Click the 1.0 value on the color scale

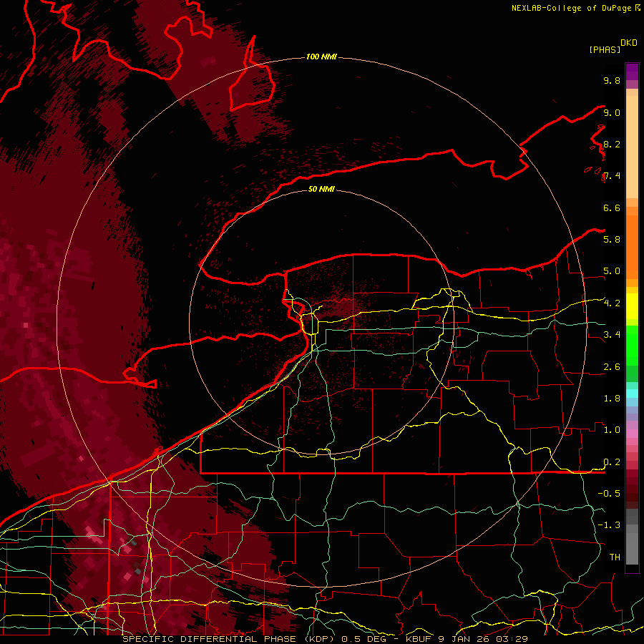point(612,429)
